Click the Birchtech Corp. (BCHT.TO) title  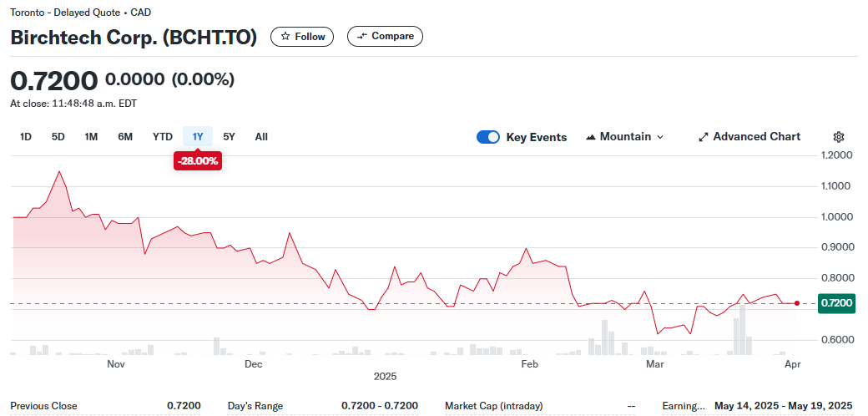(134, 38)
